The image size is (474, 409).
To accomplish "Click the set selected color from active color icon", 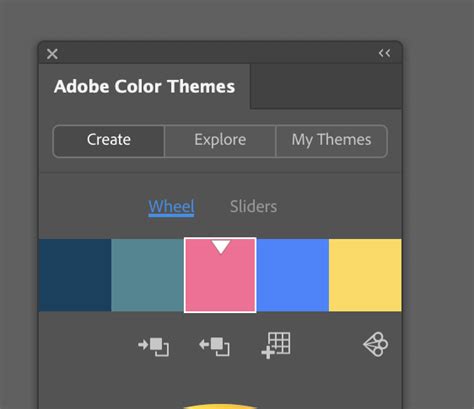I will click(153, 347).
